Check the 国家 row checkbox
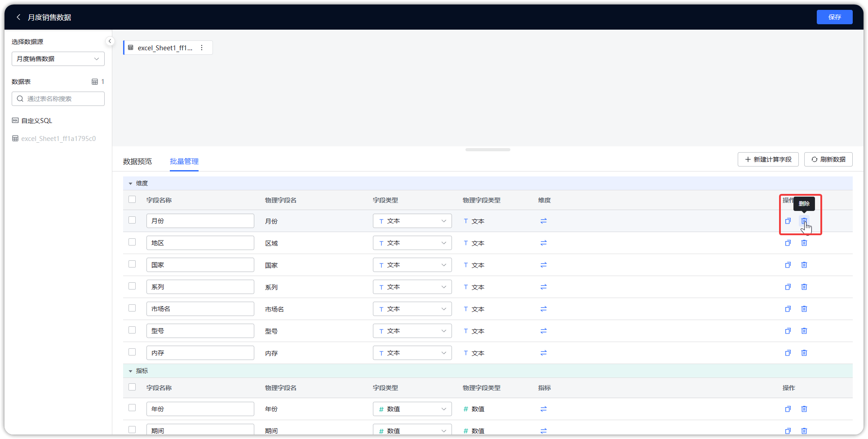This screenshot has height=439, width=868. 132,264
